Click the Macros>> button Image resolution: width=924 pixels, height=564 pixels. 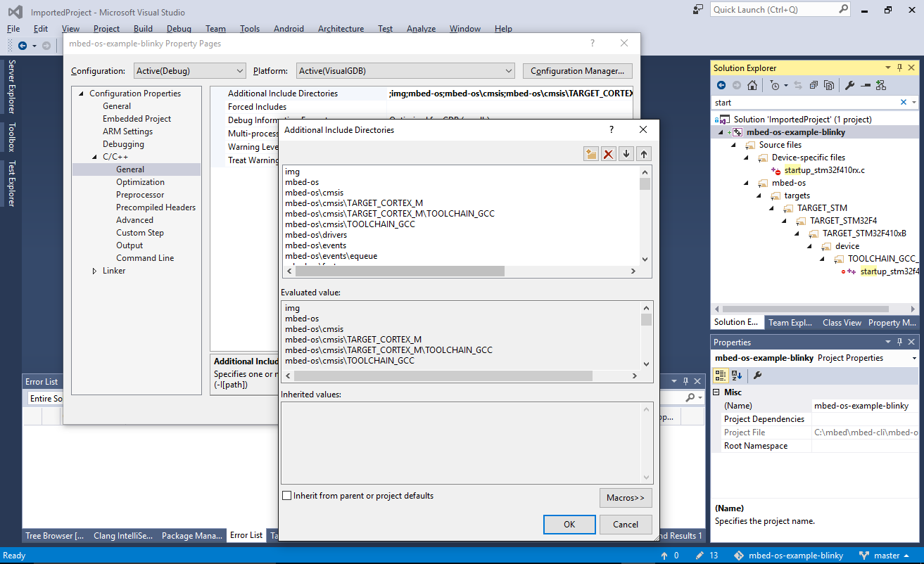click(x=626, y=498)
